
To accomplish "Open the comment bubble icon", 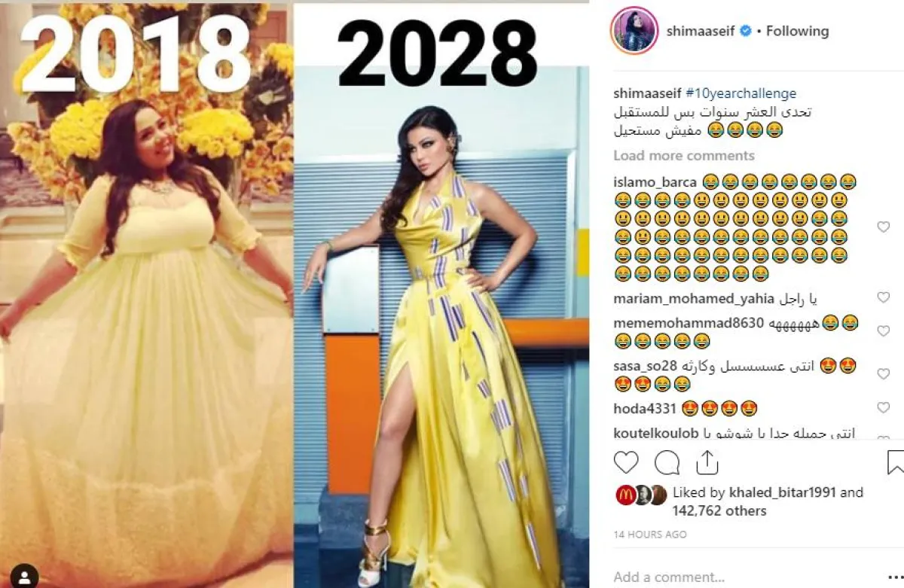I will tap(667, 462).
